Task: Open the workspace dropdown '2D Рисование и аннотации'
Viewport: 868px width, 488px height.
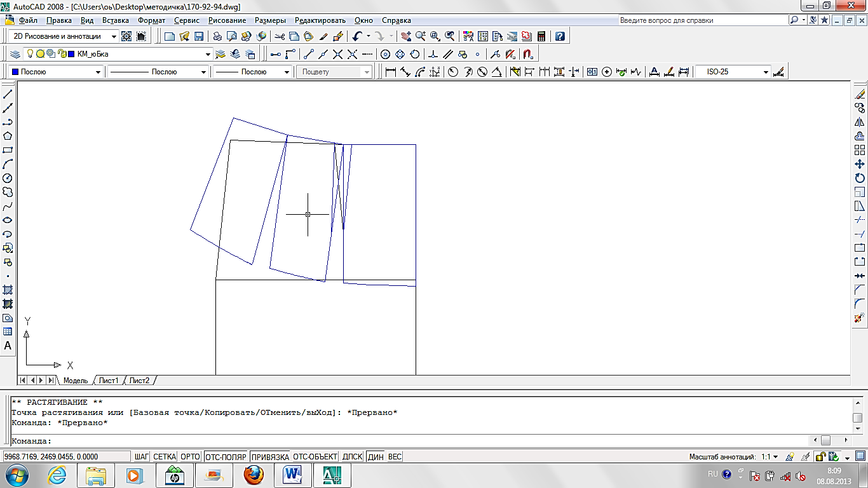Action: tap(63, 36)
